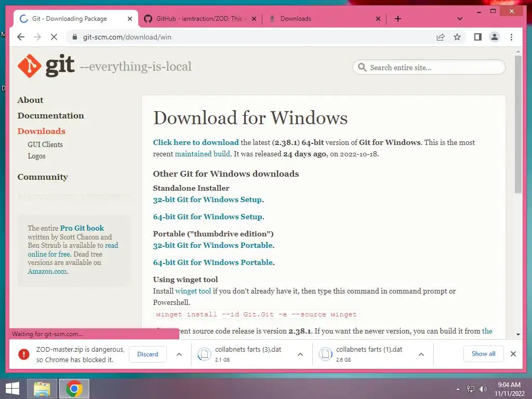This screenshot has height=399, width=532.
Task: Open the Community sidebar section
Action: pyautogui.click(x=43, y=177)
